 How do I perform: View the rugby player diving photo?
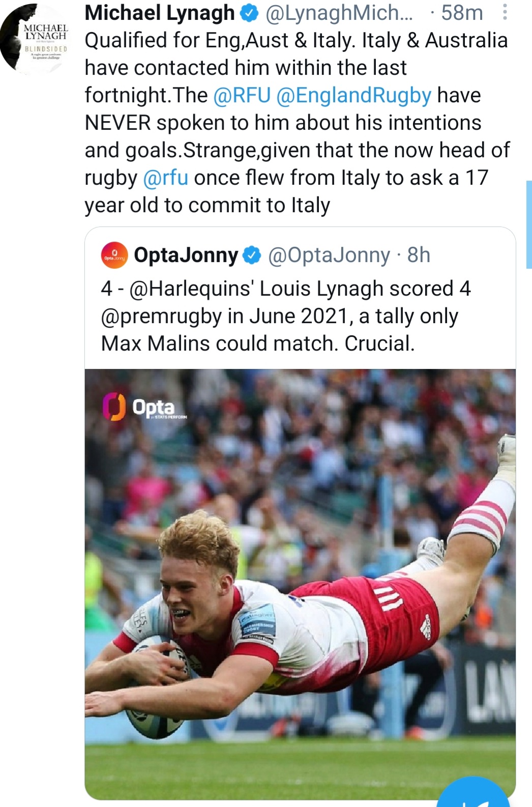[300, 584]
